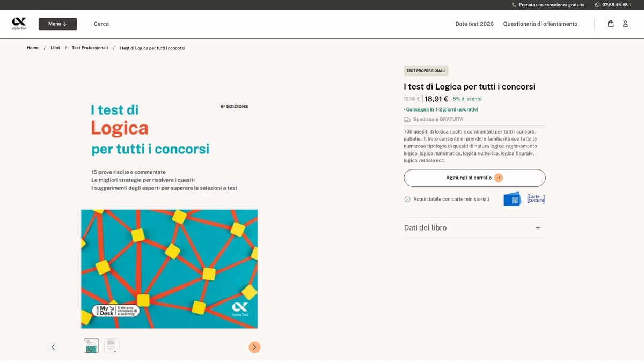This screenshot has width=644, height=362.
Task: Open the Date test 2026 page
Action: (474, 24)
